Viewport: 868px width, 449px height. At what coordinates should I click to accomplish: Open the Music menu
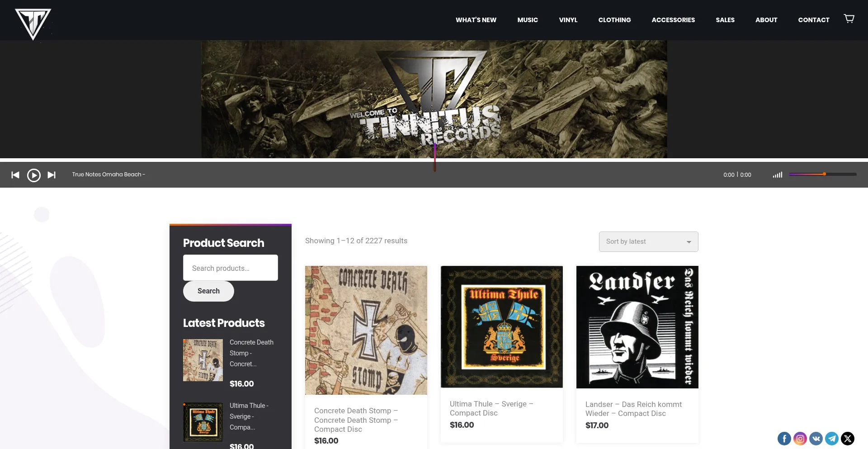[528, 20]
